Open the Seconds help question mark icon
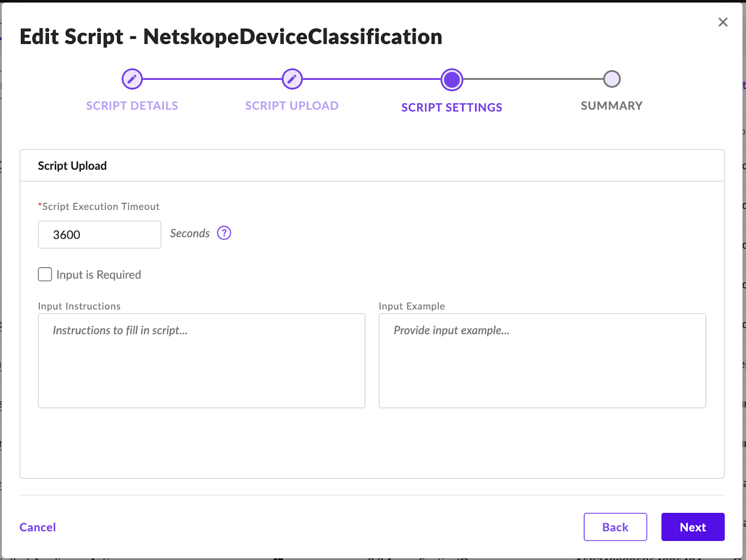746x560 pixels. [x=224, y=233]
